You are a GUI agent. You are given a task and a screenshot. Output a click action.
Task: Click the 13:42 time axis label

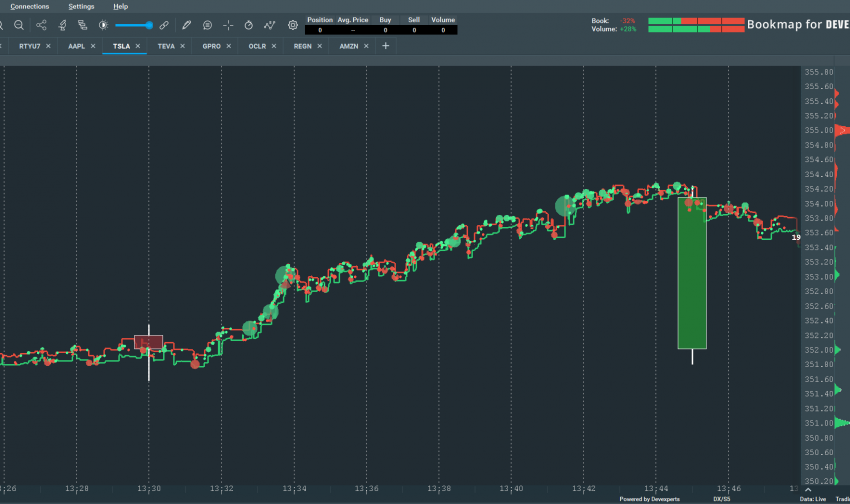[584, 489]
